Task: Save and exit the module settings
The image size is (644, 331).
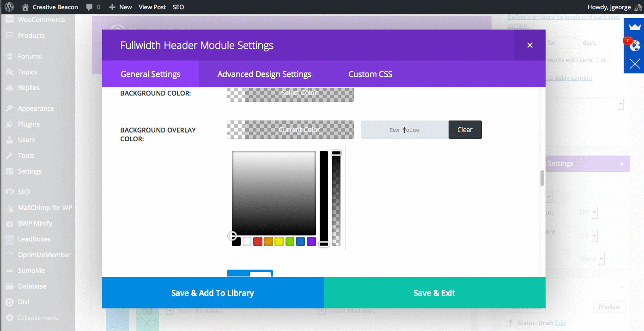Action: point(434,293)
